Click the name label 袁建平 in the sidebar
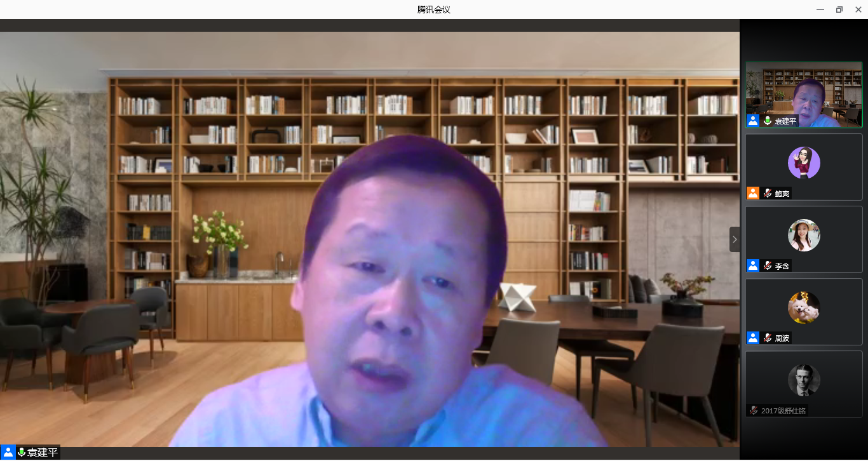Screen dimensions: 868x461 pyautogui.click(x=785, y=121)
